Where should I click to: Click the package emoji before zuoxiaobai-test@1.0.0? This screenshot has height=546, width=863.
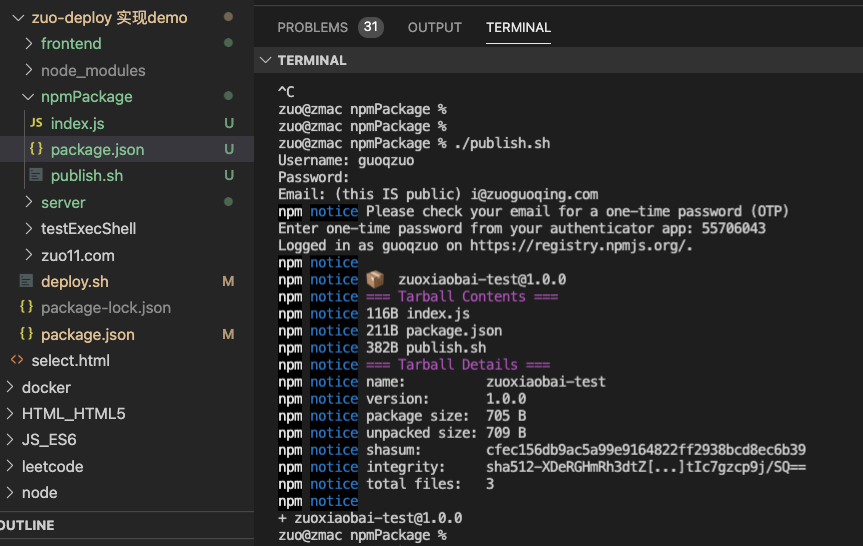tap(375, 279)
